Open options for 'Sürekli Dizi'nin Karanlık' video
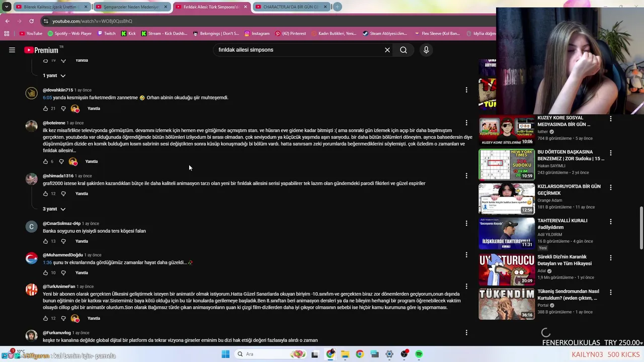 point(611,257)
